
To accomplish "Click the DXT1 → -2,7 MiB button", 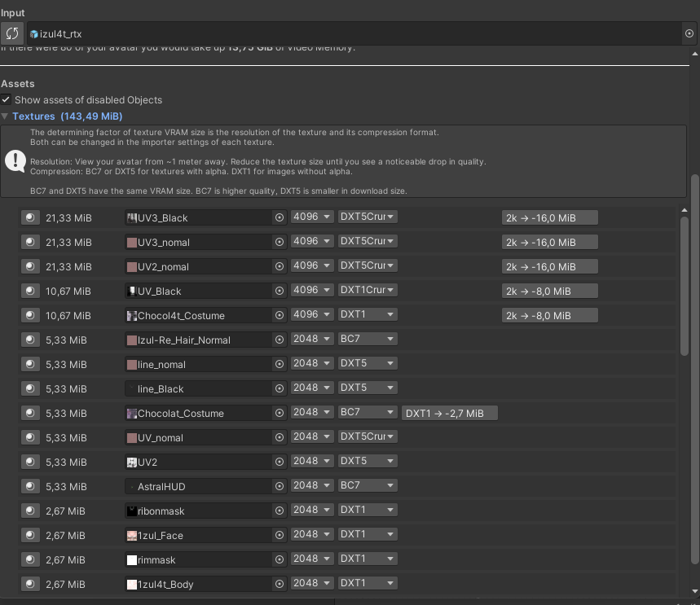I will tap(449, 413).
